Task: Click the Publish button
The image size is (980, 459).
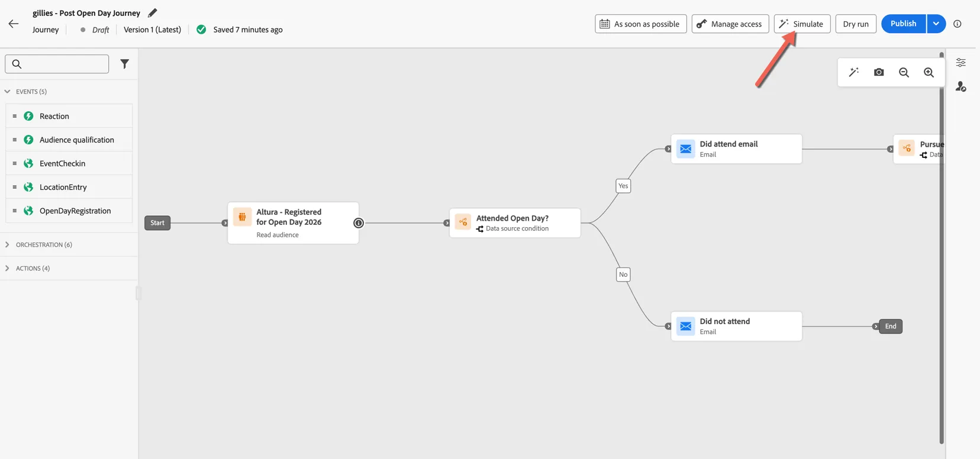Action: [903, 24]
